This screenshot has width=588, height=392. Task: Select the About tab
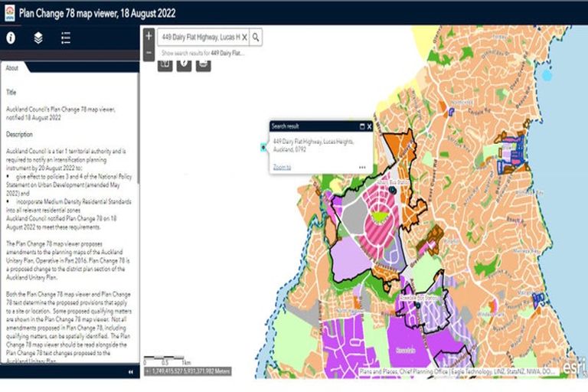tap(12, 68)
